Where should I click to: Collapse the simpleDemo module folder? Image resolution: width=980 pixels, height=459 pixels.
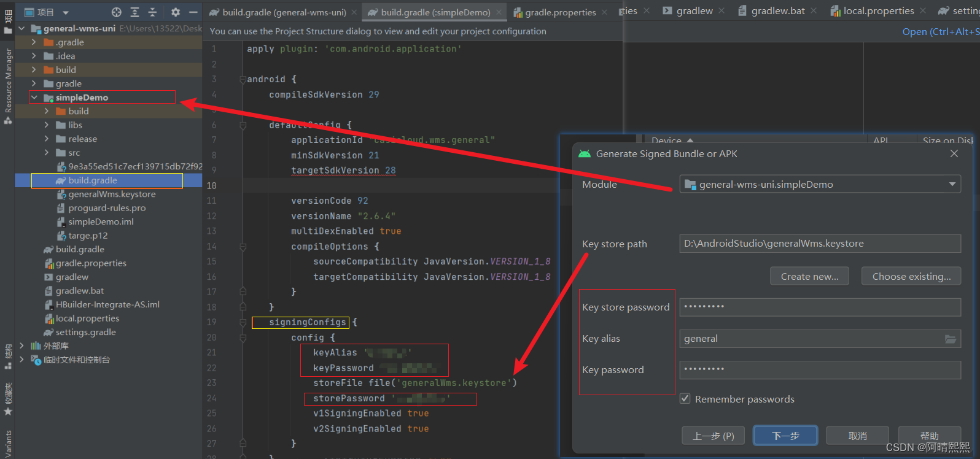click(x=34, y=98)
